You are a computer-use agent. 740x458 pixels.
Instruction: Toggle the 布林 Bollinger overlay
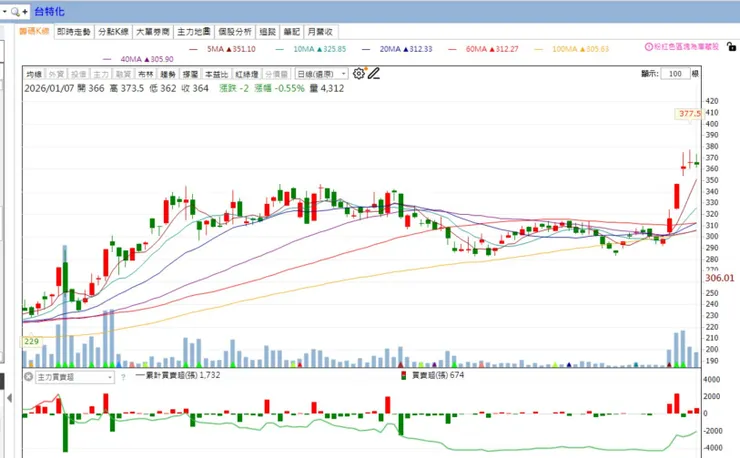[145, 74]
